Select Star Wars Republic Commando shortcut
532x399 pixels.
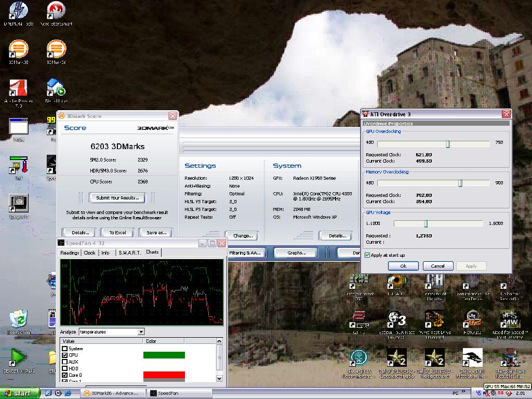point(510,363)
